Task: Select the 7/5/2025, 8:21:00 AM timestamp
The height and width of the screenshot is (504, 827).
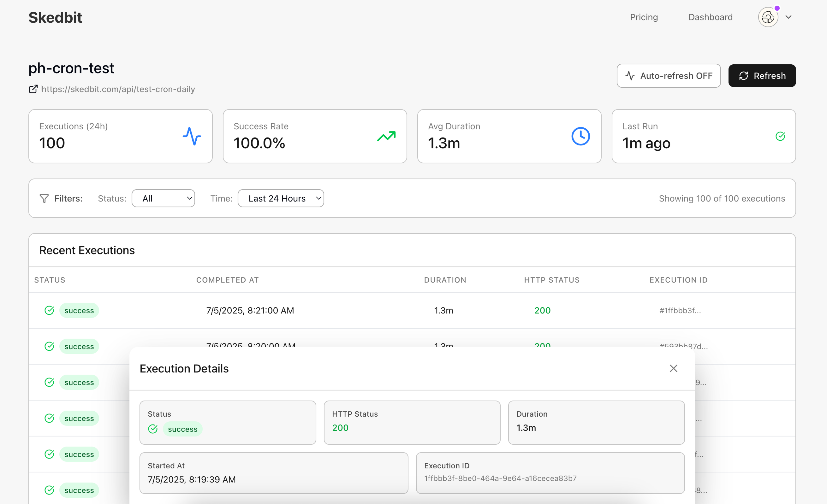Action: (x=250, y=311)
